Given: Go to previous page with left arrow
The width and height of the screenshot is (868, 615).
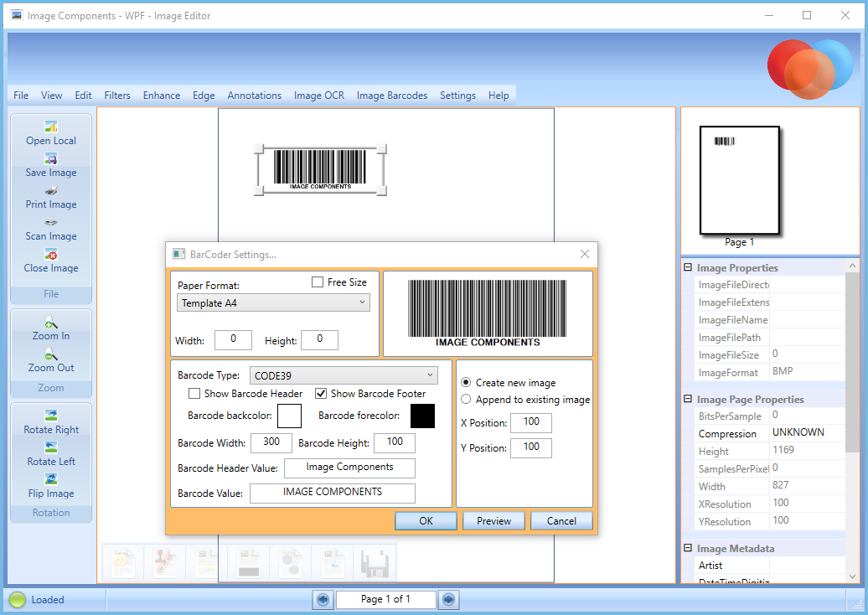Looking at the screenshot, I should click(x=323, y=600).
